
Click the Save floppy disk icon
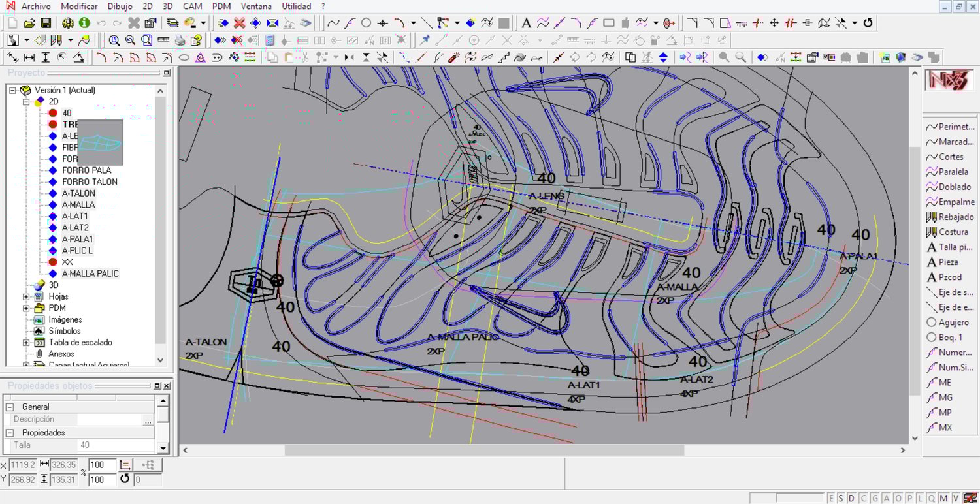pos(46,23)
